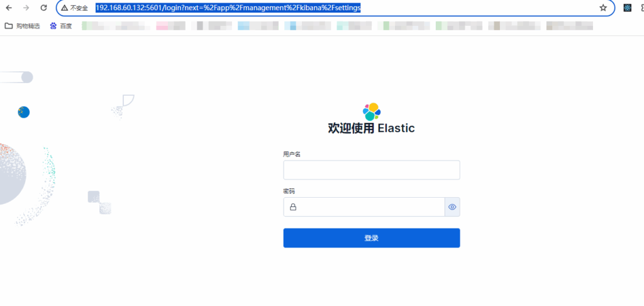
Task: Open the 购物精选 bookmark folder
Action: pyautogui.click(x=22, y=26)
